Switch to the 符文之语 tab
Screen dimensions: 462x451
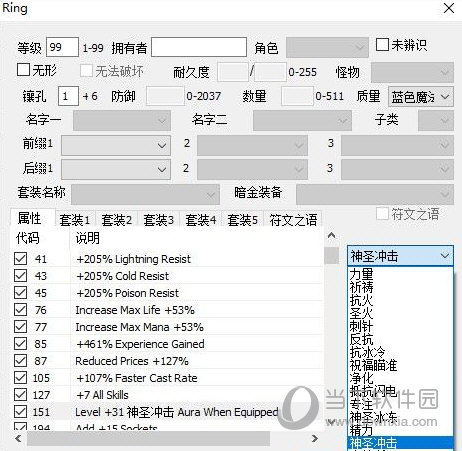pos(293,220)
